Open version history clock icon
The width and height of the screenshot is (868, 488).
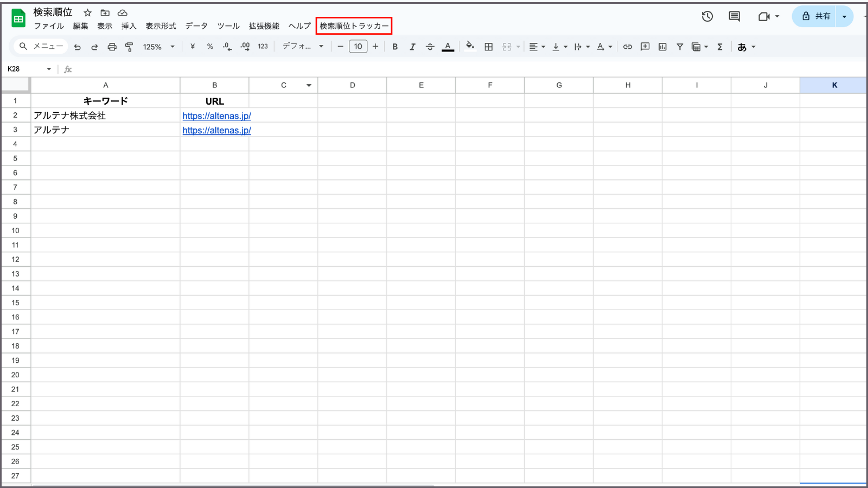pos(707,16)
